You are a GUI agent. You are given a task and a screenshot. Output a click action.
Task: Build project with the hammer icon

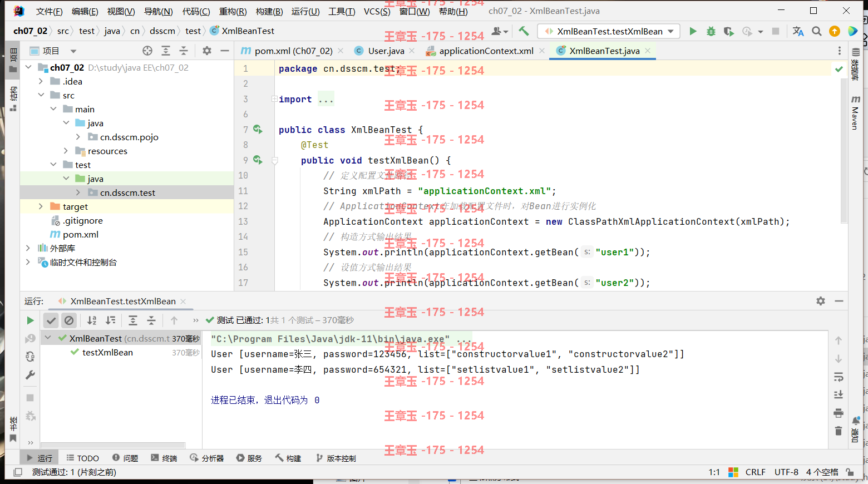click(524, 31)
